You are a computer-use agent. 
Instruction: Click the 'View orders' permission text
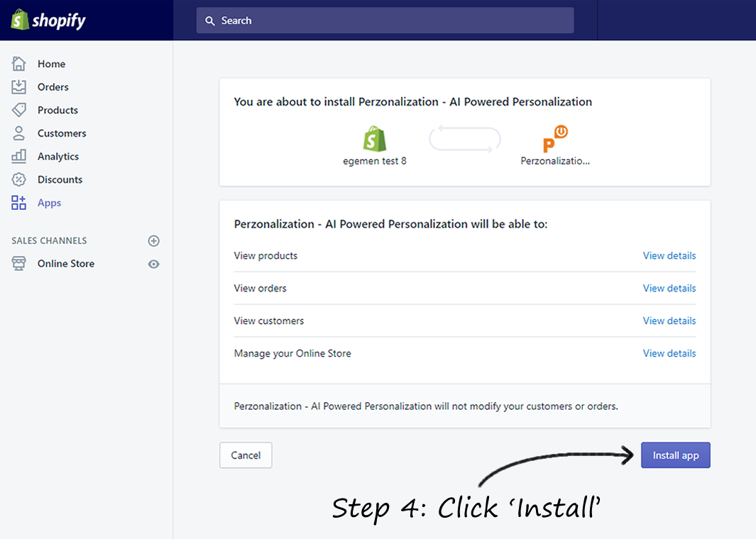pos(261,288)
